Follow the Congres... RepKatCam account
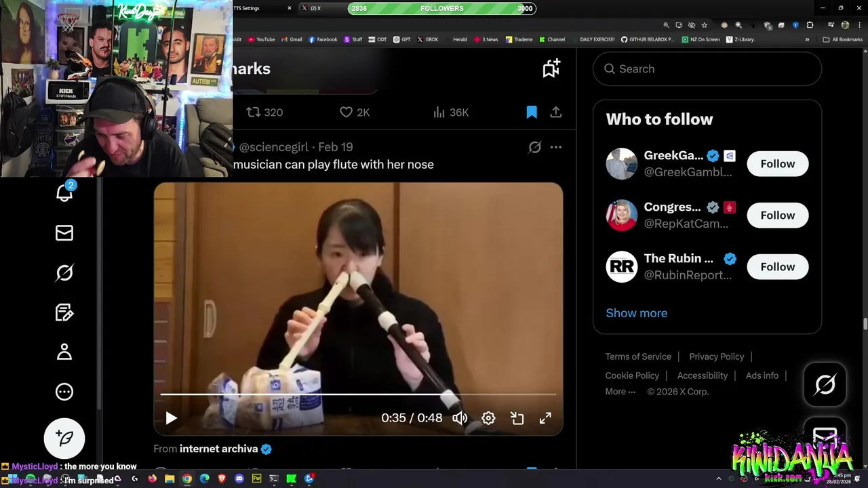The width and height of the screenshot is (868, 488). click(778, 216)
